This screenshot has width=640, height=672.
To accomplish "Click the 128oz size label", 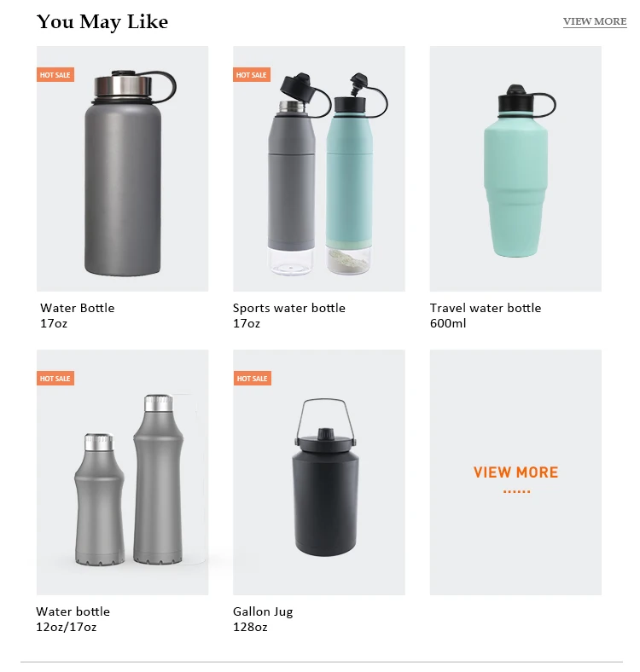I will click(250, 627).
